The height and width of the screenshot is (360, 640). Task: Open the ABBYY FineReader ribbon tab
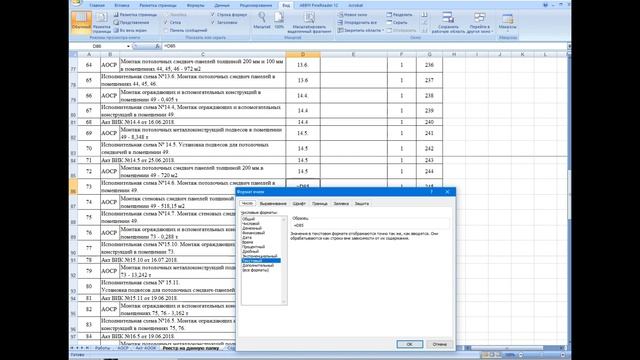[319, 5]
